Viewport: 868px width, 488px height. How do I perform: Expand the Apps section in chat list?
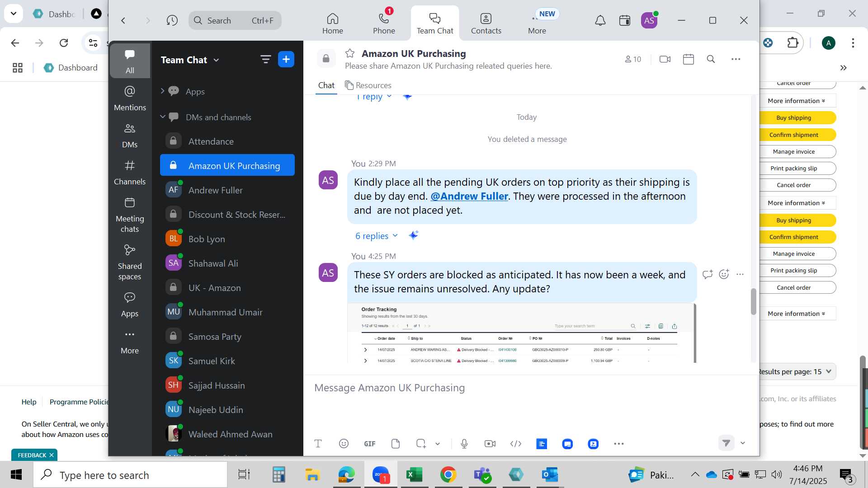click(x=162, y=91)
